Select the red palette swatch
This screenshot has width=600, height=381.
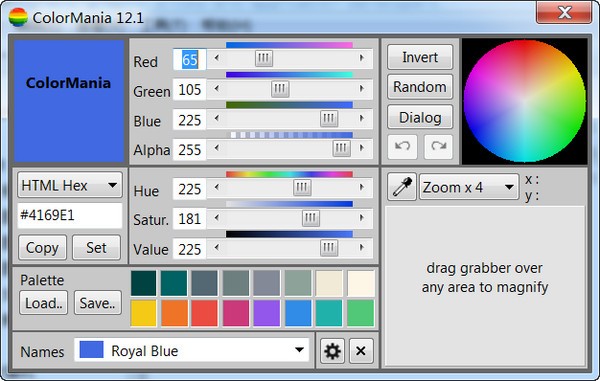tap(204, 313)
